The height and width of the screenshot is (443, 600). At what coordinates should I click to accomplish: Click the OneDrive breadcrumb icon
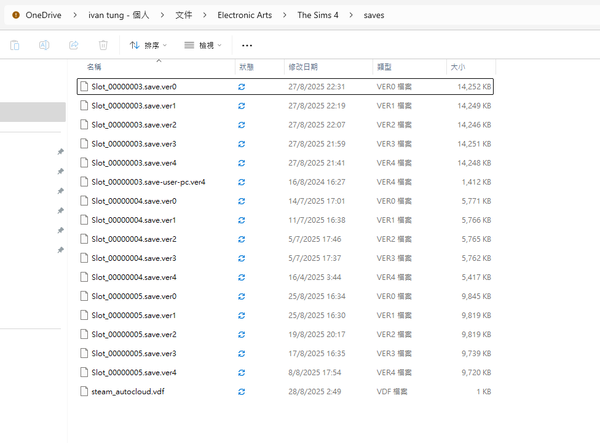click(x=16, y=15)
